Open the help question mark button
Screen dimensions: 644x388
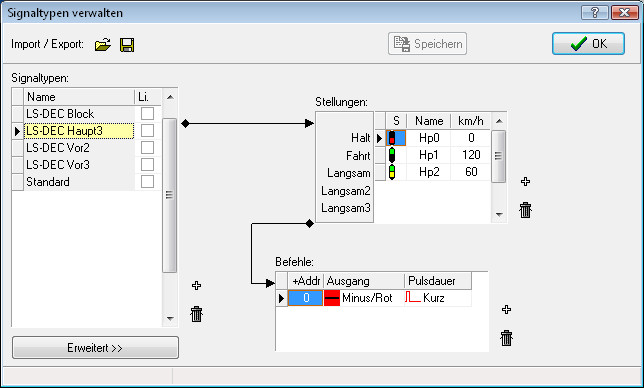click(594, 12)
